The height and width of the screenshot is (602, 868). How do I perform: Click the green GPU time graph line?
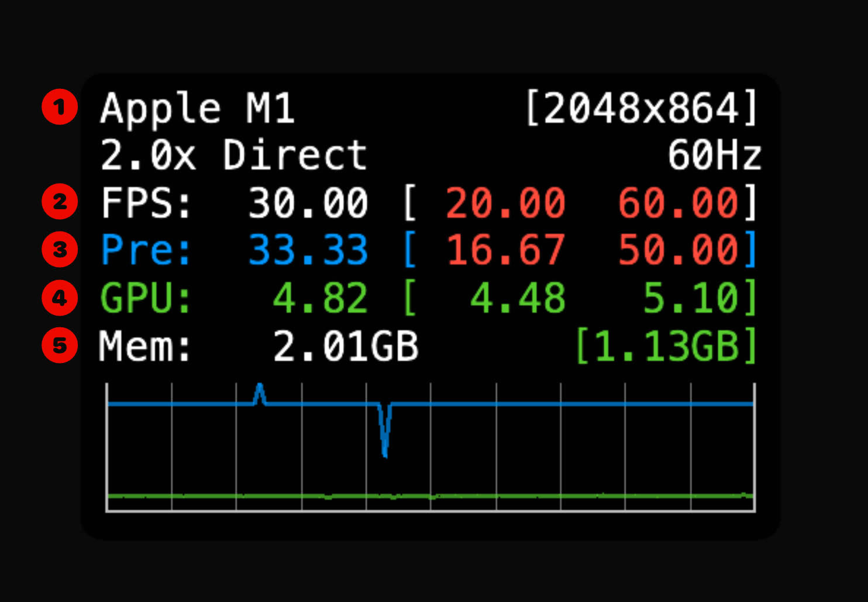pos(430,496)
